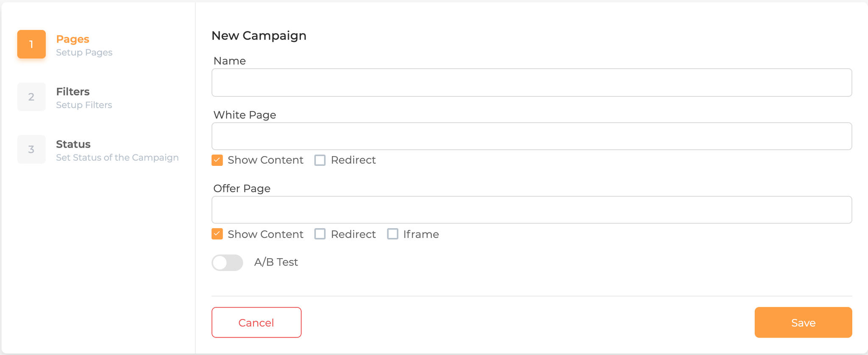The width and height of the screenshot is (868, 355).
Task: Go to the Status step
Action: pos(73,144)
